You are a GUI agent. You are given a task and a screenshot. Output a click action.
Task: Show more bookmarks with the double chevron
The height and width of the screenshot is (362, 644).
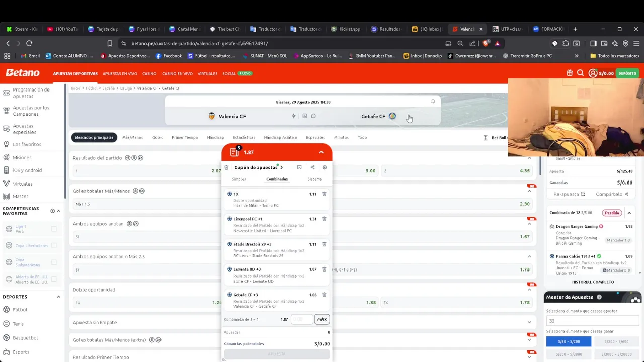click(x=577, y=56)
